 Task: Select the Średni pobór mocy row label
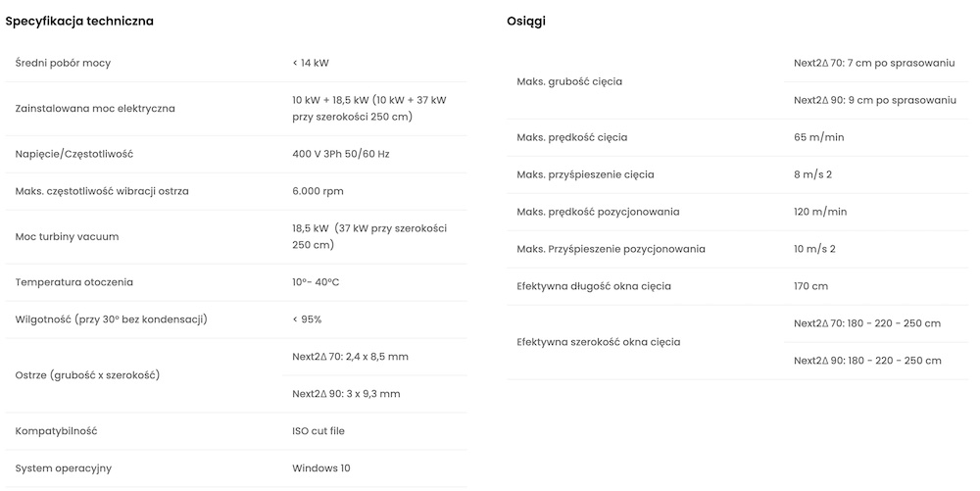63,63
